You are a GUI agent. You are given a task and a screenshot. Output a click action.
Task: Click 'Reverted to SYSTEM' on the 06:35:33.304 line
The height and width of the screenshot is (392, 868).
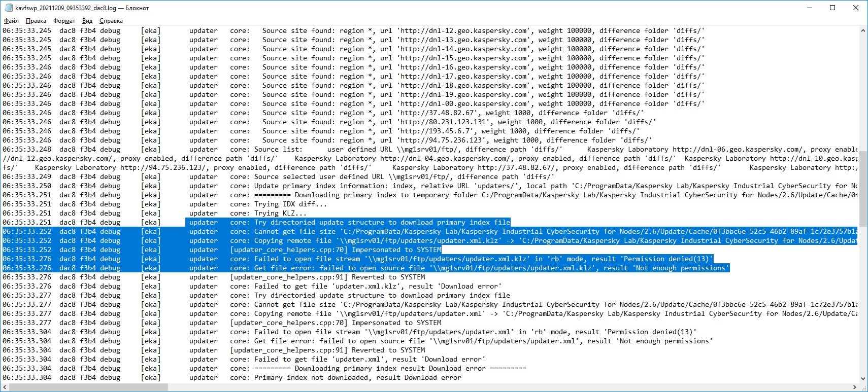pos(388,350)
